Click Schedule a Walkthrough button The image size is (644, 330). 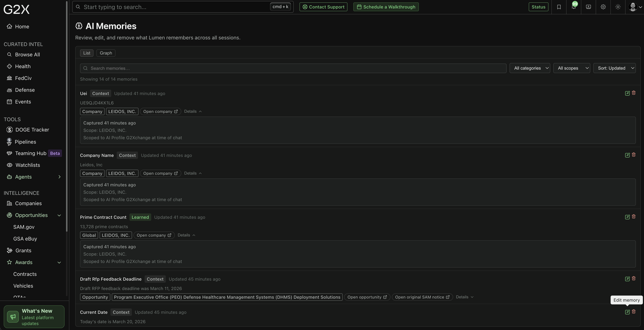(386, 7)
